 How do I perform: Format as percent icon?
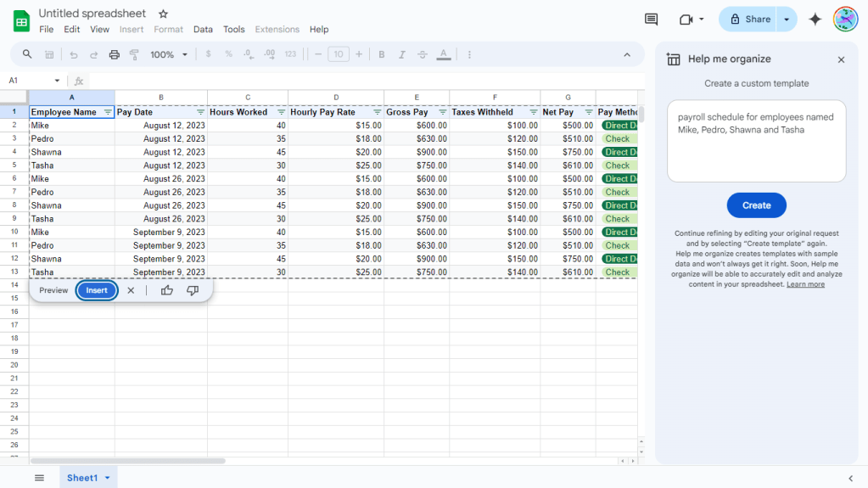(228, 54)
